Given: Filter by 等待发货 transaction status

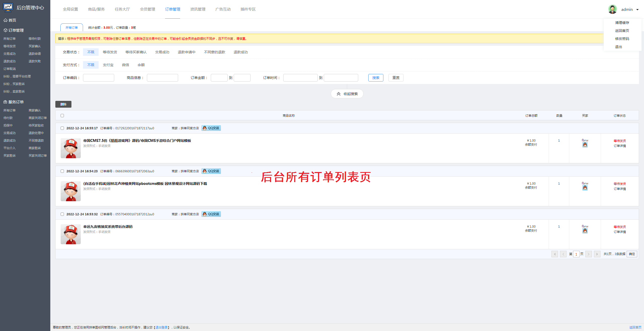Looking at the screenshot, I should (110, 52).
